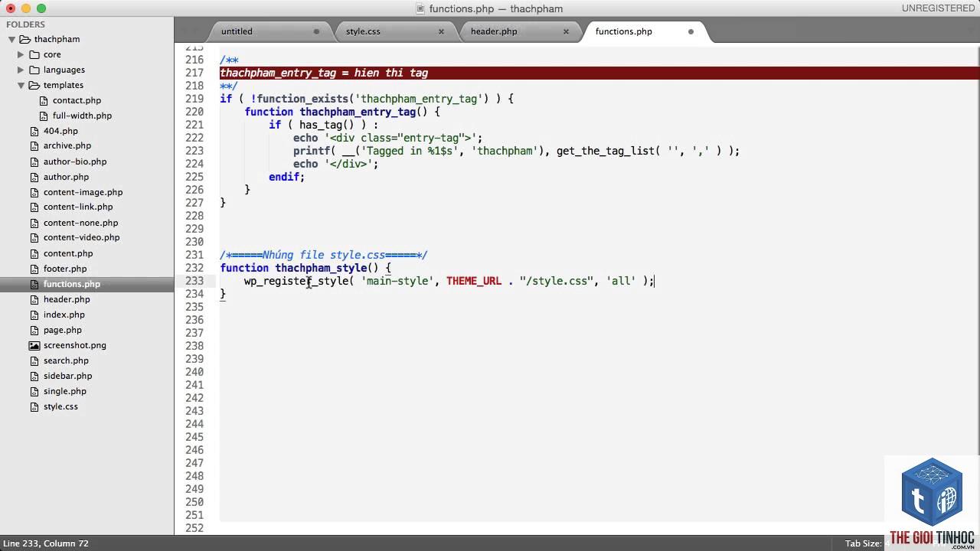The image size is (980, 551).
Task: Expand the languages folder arrow
Action: 21,70
